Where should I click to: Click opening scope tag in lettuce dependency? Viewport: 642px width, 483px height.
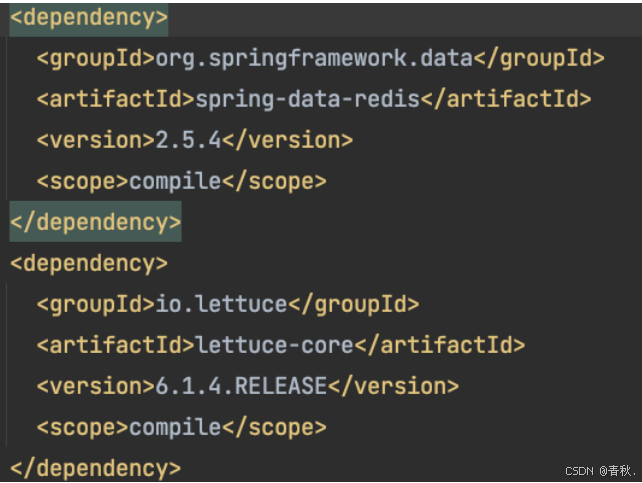(x=83, y=427)
